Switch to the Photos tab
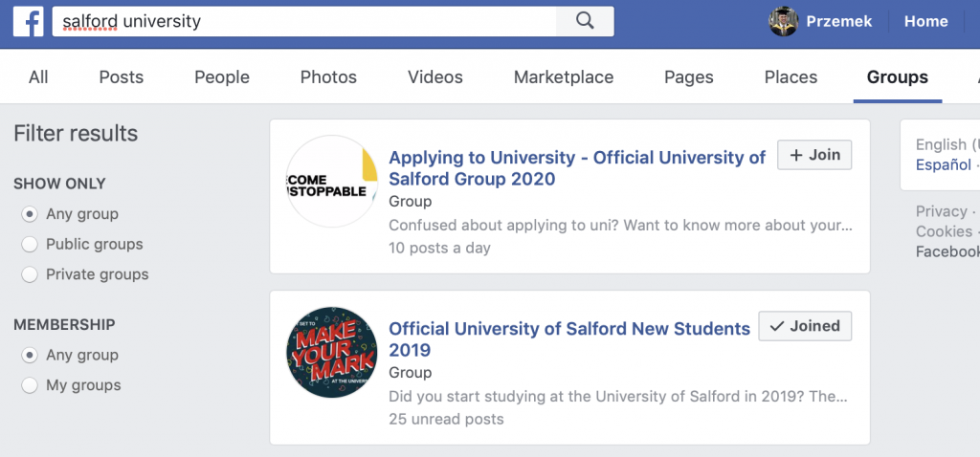Screen dimensions: 980x457 328,76
